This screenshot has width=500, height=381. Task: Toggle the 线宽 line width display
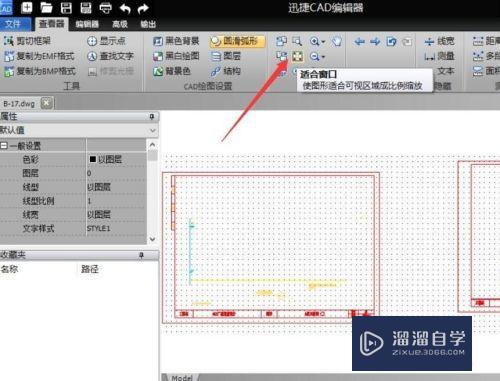(x=439, y=41)
